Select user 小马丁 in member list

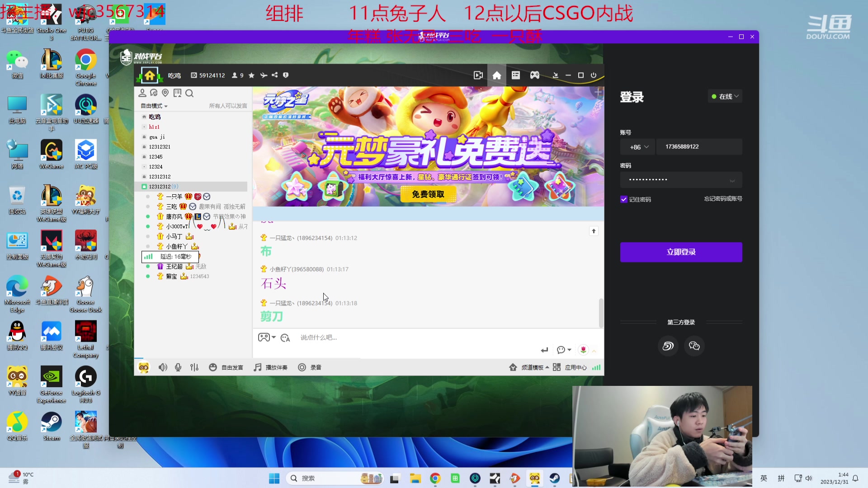(x=174, y=236)
